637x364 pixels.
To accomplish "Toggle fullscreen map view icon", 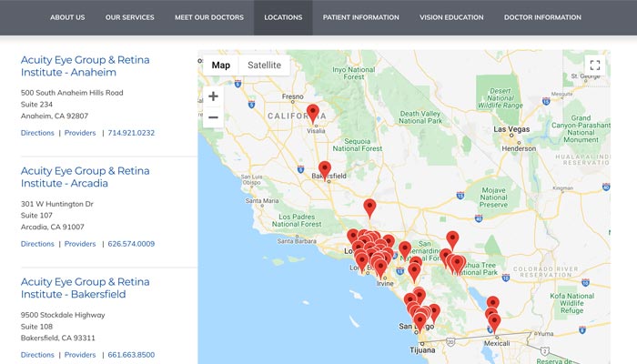I will pyautogui.click(x=595, y=65).
